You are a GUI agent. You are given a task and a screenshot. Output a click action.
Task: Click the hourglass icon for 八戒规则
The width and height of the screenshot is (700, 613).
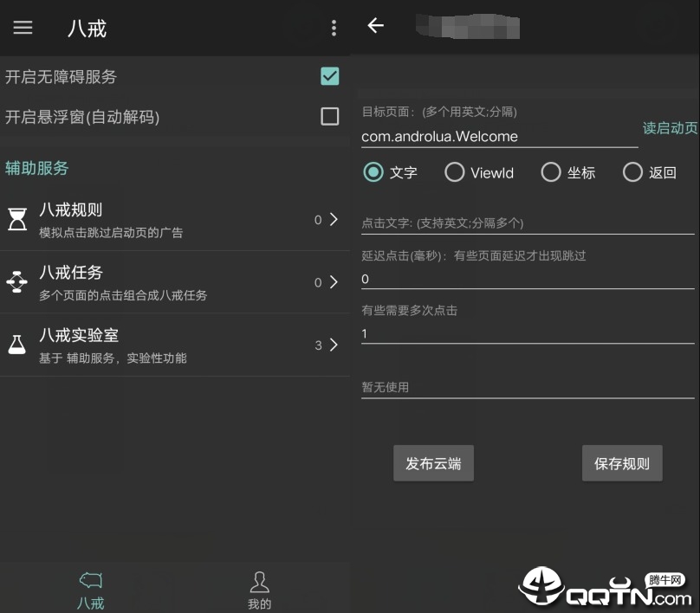[17, 219]
